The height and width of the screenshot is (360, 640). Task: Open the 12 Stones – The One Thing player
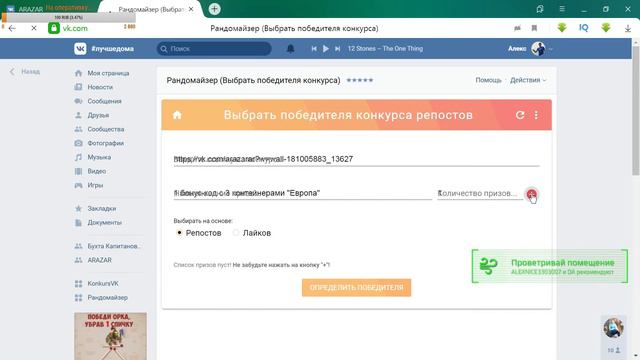[x=385, y=49]
